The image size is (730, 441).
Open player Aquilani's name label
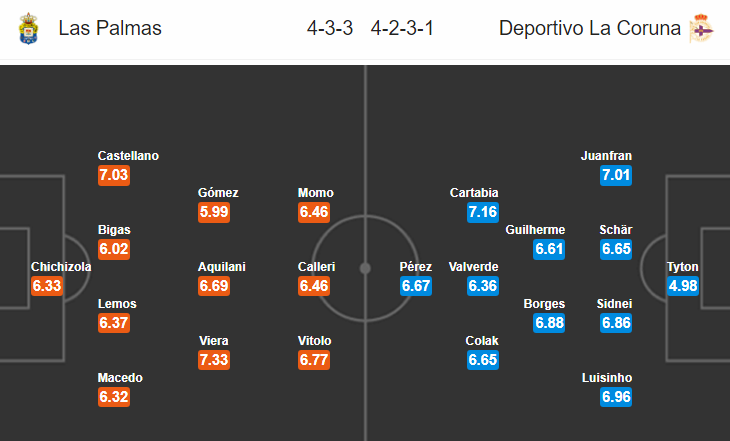(x=222, y=267)
